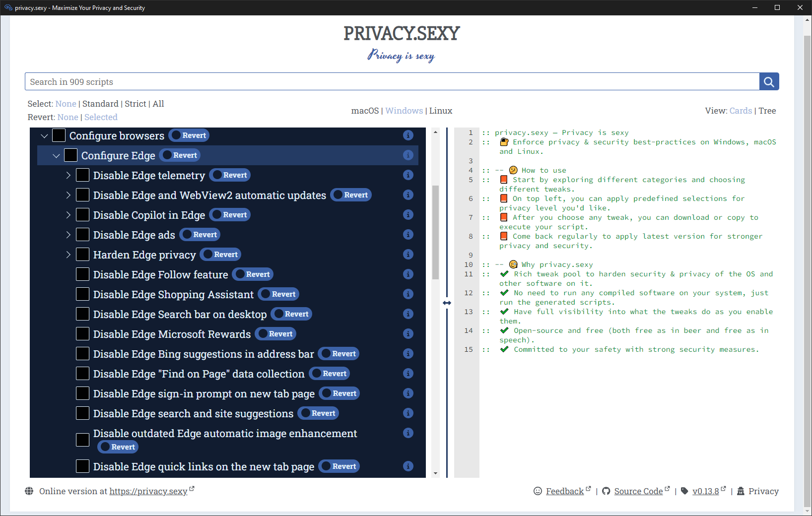The image size is (812, 516).
Task: Show info for Disable Edge Follow feature
Action: pyautogui.click(x=408, y=274)
